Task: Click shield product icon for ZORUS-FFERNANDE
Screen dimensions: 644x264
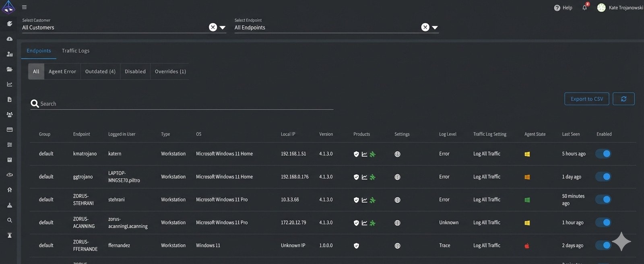Action: pyautogui.click(x=356, y=246)
